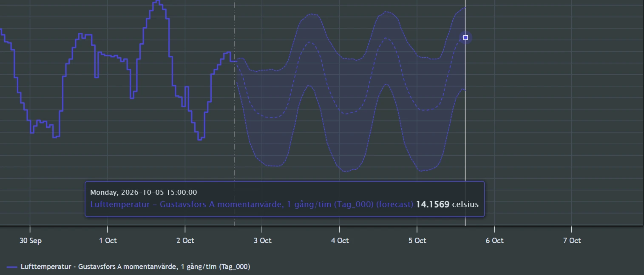This screenshot has width=644, height=275.
Task: Click the 14.1569 celsius value in tooltip
Action: (x=447, y=205)
